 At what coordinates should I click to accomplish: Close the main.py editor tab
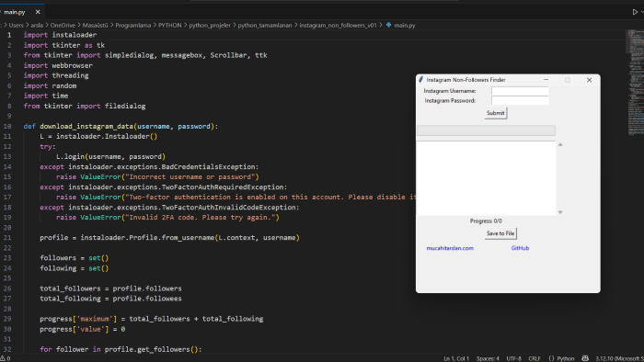pos(38,12)
